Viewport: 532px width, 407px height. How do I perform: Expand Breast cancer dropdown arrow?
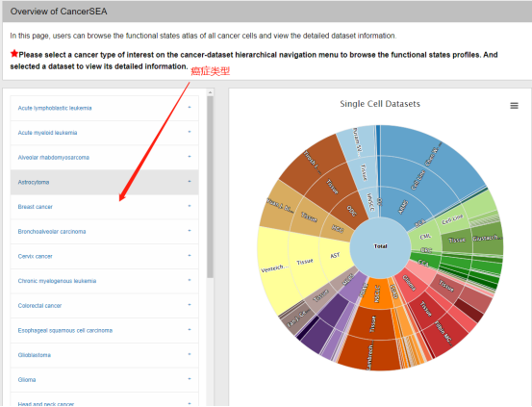pyautogui.click(x=190, y=206)
